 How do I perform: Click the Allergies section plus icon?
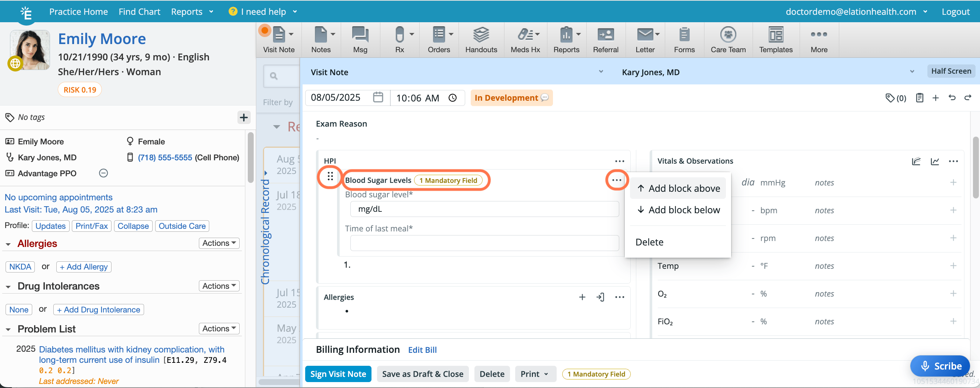pos(582,297)
